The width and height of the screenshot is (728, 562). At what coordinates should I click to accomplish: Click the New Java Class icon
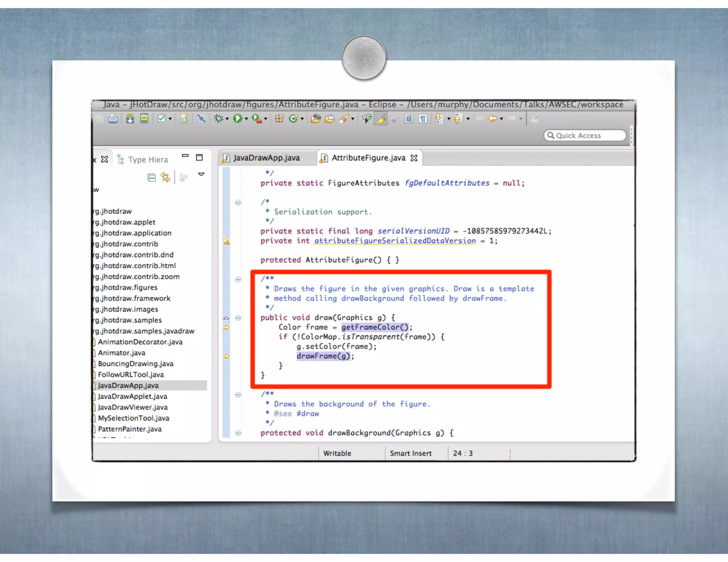pyautogui.click(x=293, y=119)
